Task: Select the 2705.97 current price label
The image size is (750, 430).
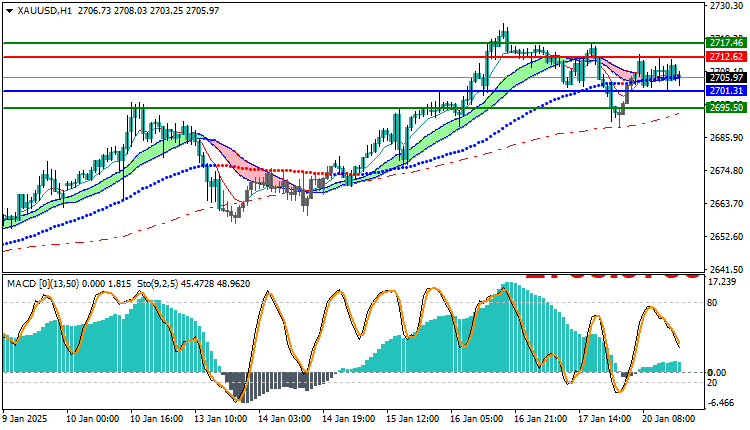Action: pyautogui.click(x=726, y=77)
